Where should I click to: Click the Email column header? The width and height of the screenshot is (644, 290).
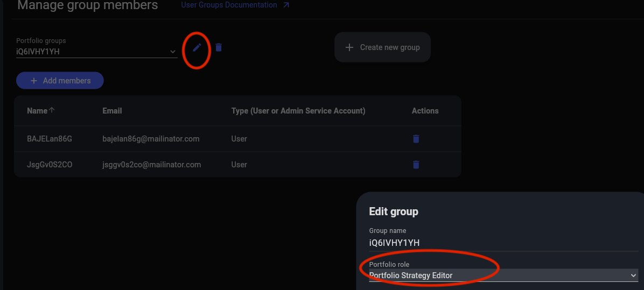pos(112,111)
